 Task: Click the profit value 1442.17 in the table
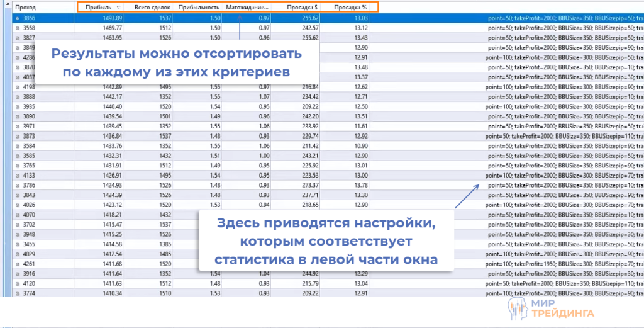[111, 97]
